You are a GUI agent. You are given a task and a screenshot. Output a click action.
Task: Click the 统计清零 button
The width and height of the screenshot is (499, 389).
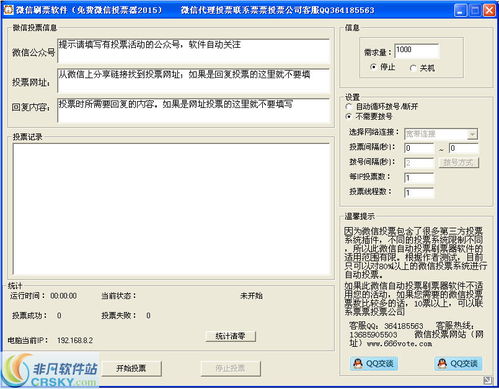click(230, 336)
